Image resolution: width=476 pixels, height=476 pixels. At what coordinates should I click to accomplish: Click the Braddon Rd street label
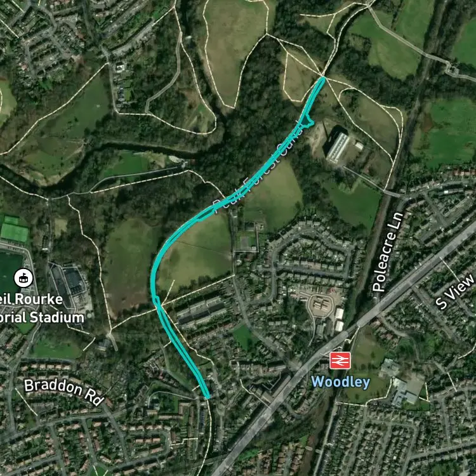pos(64,392)
